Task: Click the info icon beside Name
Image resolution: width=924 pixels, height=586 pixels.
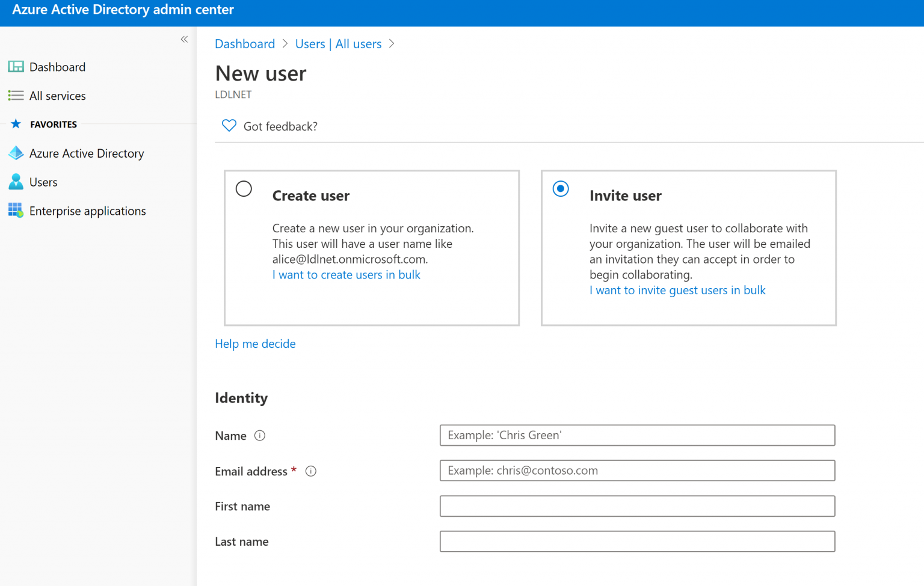Action: pos(260,436)
